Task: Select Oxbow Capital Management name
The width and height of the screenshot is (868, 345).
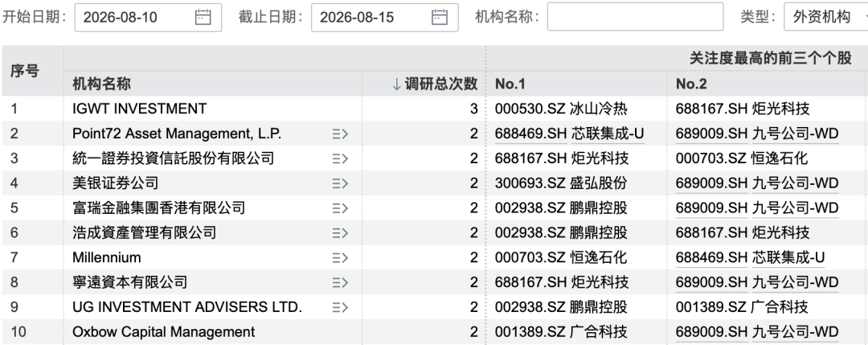Action: [164, 332]
